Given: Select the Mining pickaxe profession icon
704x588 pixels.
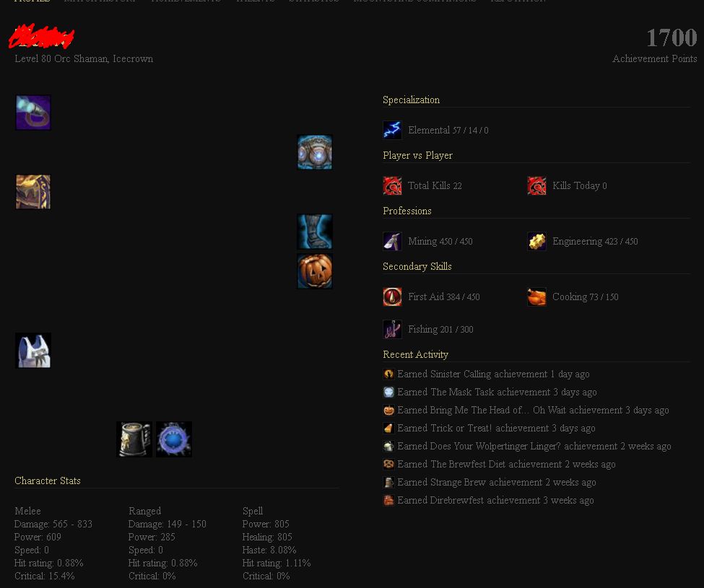Looking at the screenshot, I should pos(392,241).
